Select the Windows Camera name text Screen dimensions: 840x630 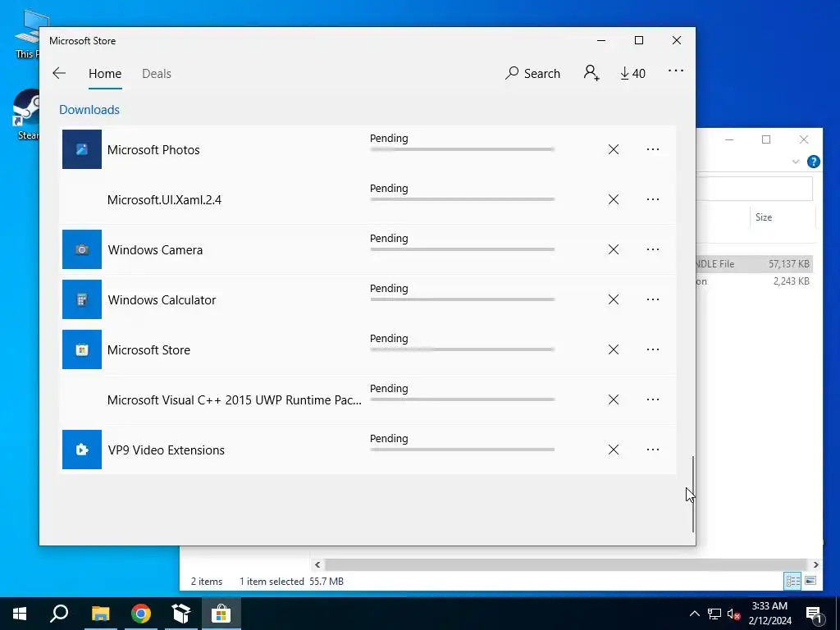pyautogui.click(x=155, y=250)
